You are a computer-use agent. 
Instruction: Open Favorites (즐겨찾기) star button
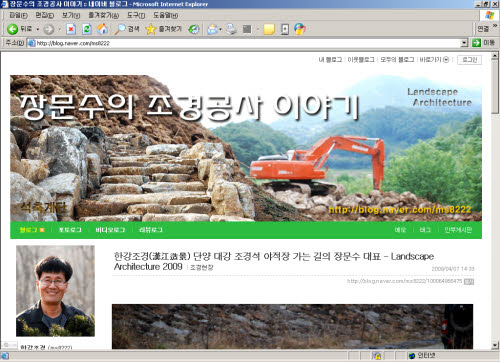(163, 29)
